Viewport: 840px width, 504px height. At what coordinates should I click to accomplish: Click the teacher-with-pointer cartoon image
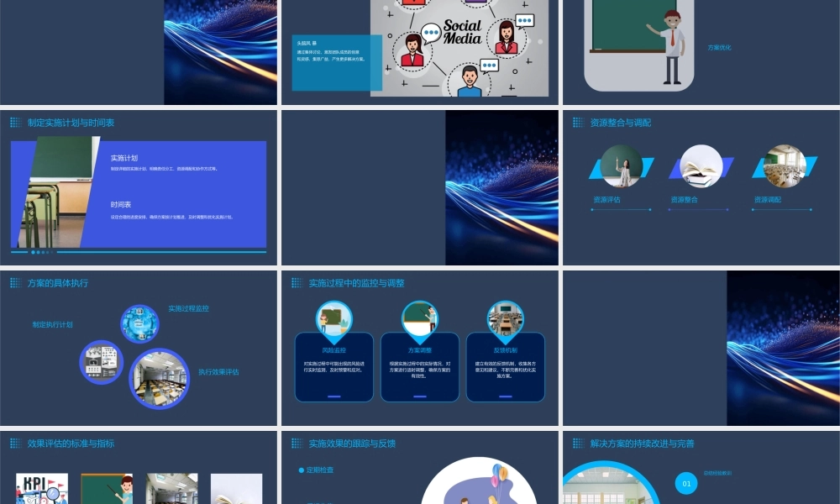107,489
